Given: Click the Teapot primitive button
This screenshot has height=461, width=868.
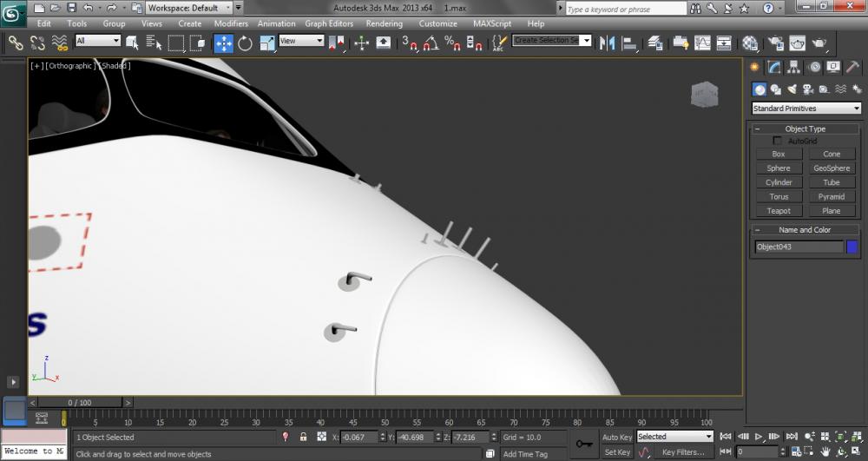Looking at the screenshot, I should coord(779,211).
